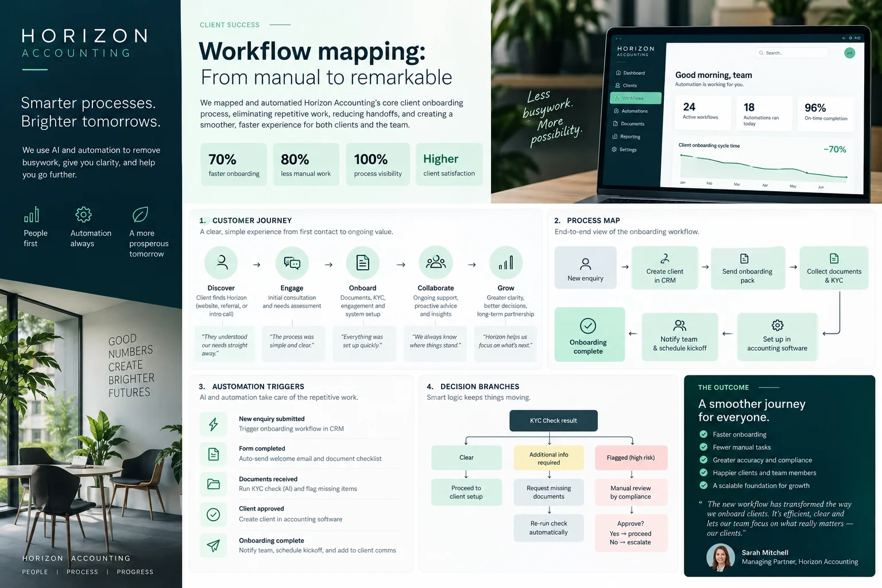Click the lightning bolt New enquiry trigger icon
Screen dimensions: 882x588
click(x=213, y=424)
